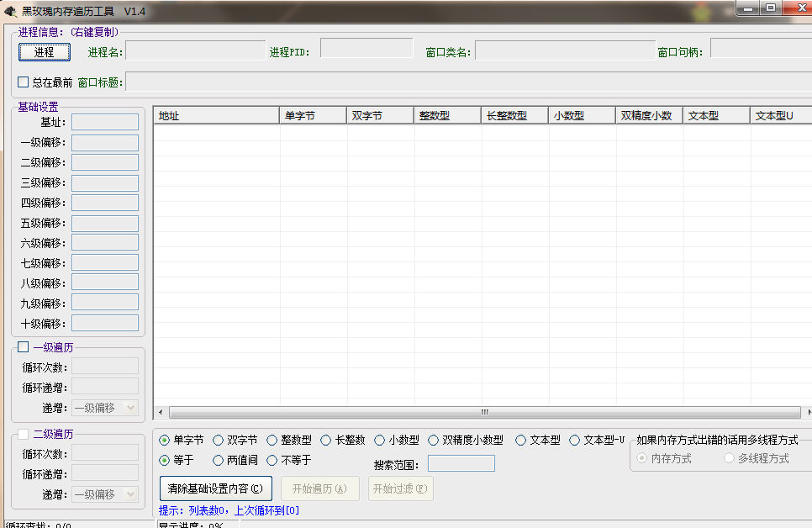
Task: Click the 双精度小数 column header
Action: 650,115
